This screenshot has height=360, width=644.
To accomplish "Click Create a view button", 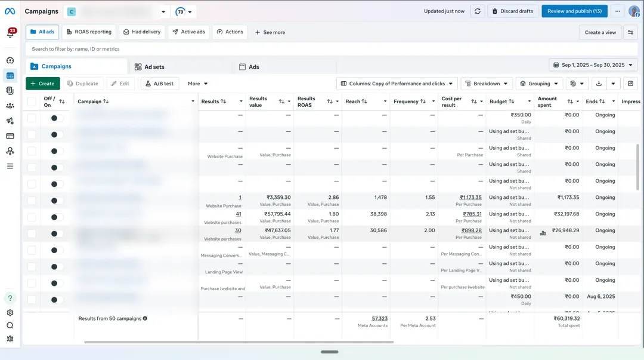I will (x=600, y=32).
